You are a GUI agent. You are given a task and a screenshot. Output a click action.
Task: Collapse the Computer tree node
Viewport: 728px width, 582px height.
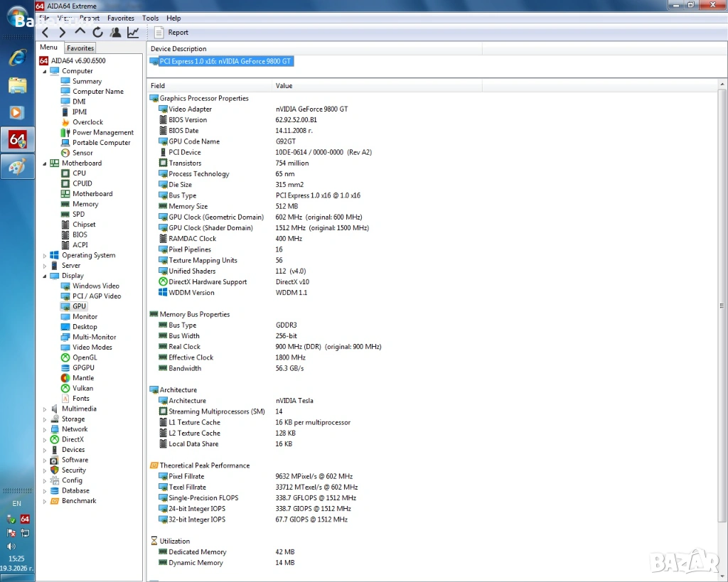[45, 72]
